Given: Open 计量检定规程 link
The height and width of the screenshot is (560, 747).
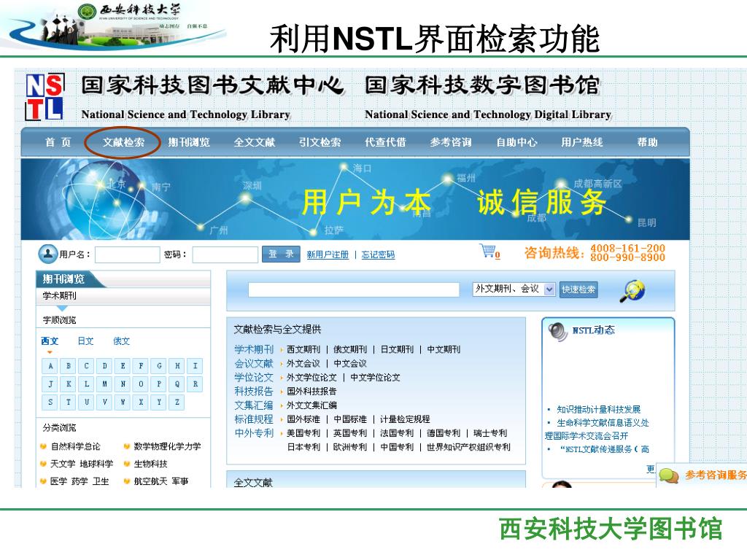Looking at the screenshot, I should pyautogui.click(x=405, y=419).
